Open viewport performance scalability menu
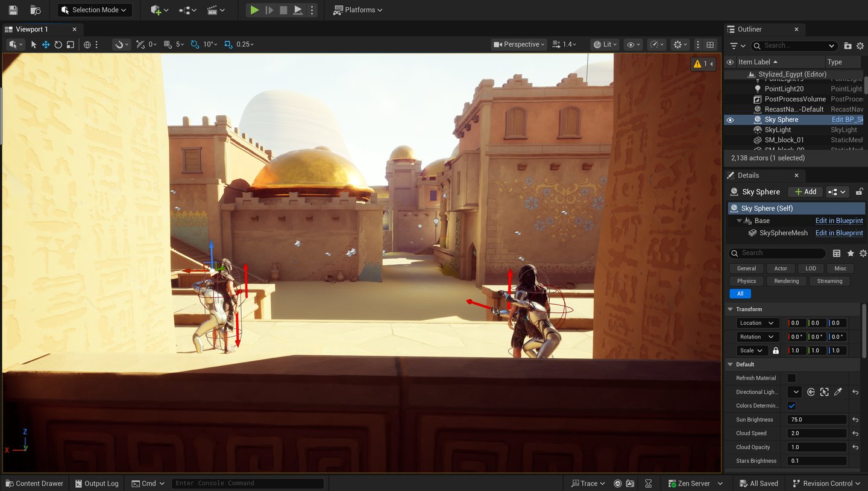Viewport: 868px width, 491px height. point(656,45)
